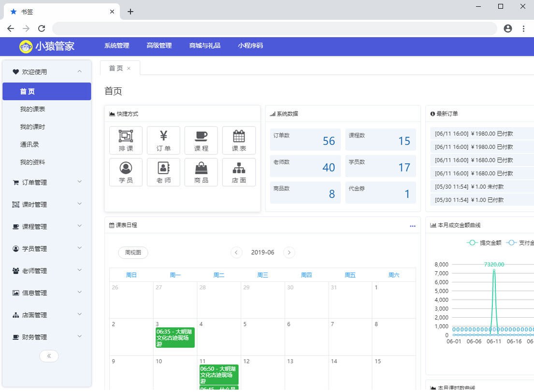This screenshot has height=392, width=534.
Task: Switch calendar to 周视图
Action: (133, 252)
